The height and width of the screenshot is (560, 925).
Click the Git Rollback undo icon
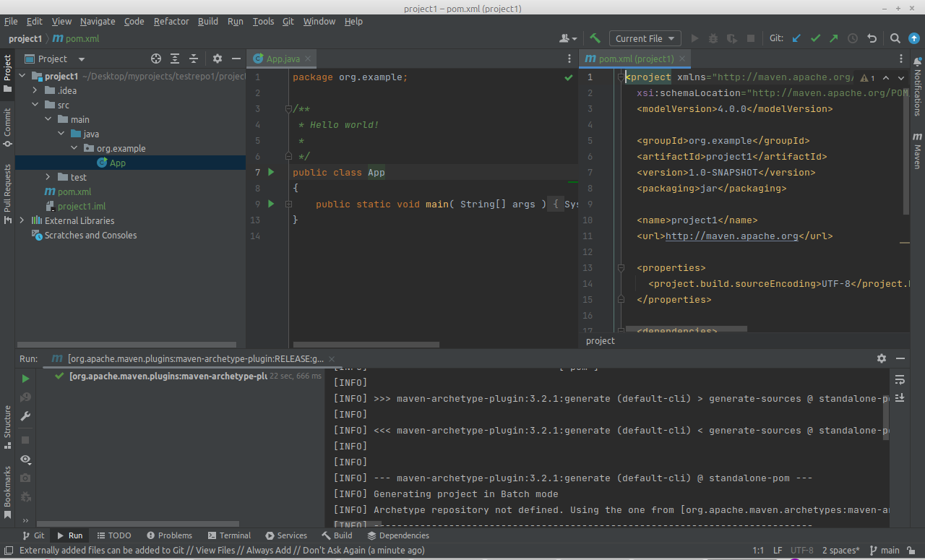tap(872, 38)
